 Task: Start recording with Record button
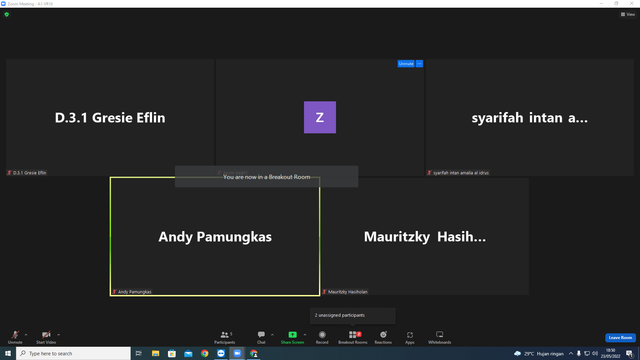[x=322, y=337]
